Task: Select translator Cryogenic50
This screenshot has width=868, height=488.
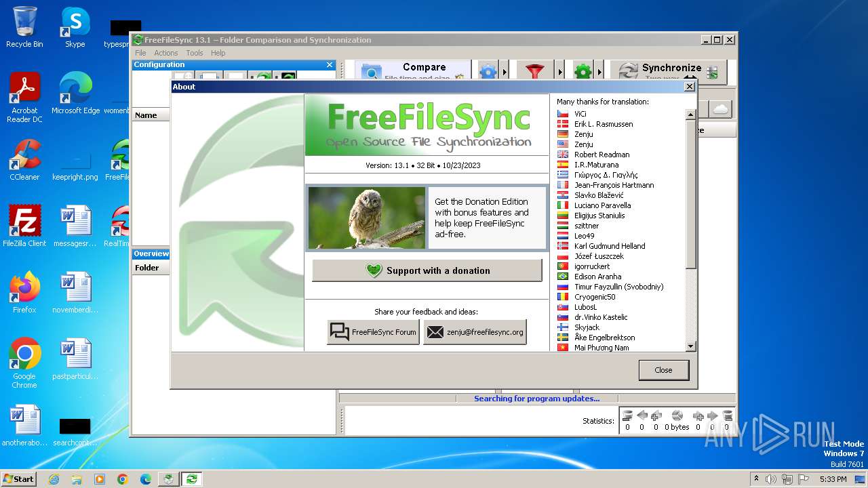Action: [595, 297]
